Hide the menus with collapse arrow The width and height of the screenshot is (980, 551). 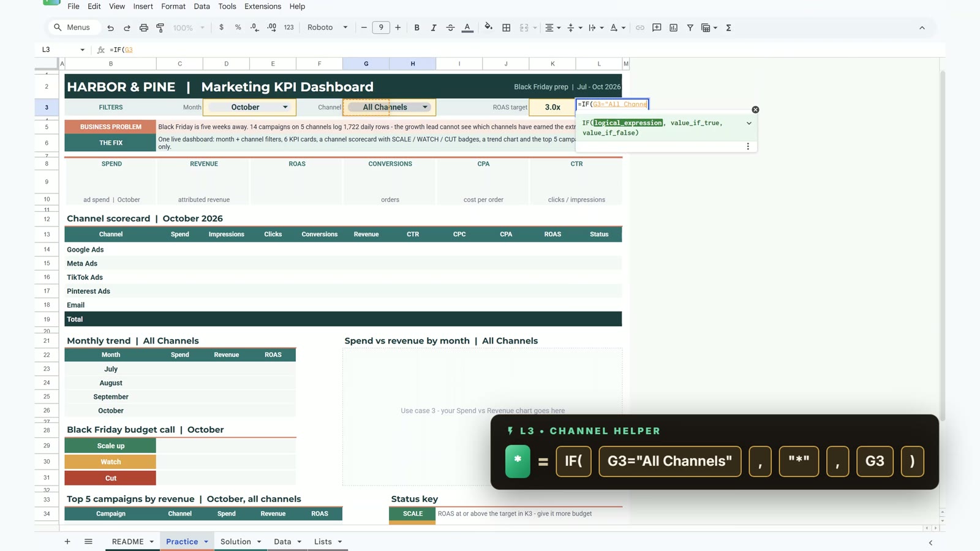pyautogui.click(x=922, y=28)
